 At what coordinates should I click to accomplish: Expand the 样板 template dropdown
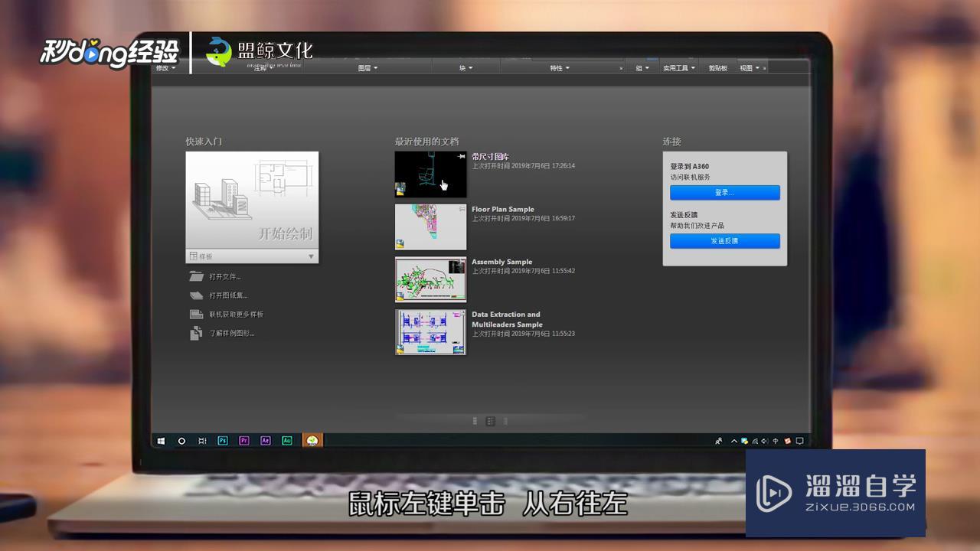pos(311,256)
